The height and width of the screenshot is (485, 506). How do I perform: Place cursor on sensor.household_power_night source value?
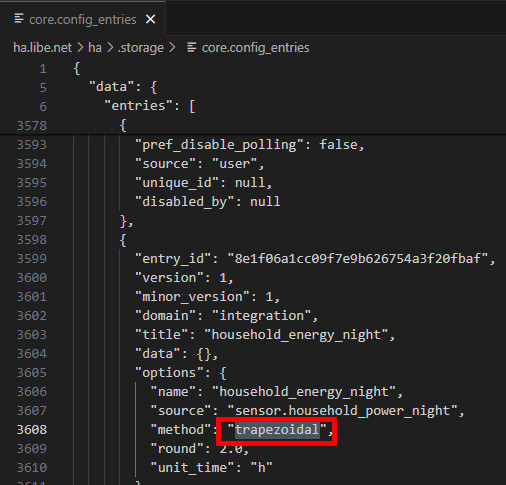click(x=342, y=411)
